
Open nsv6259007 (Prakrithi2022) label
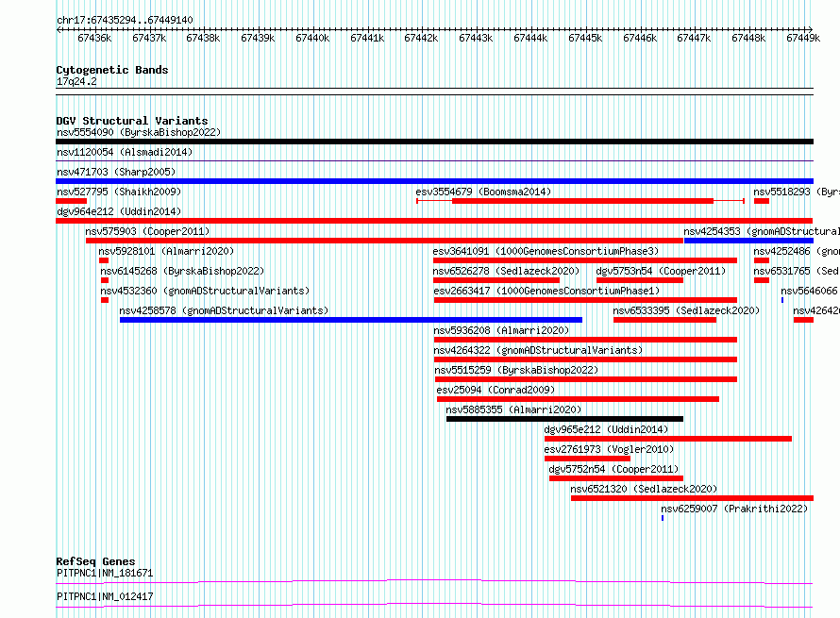click(734, 509)
